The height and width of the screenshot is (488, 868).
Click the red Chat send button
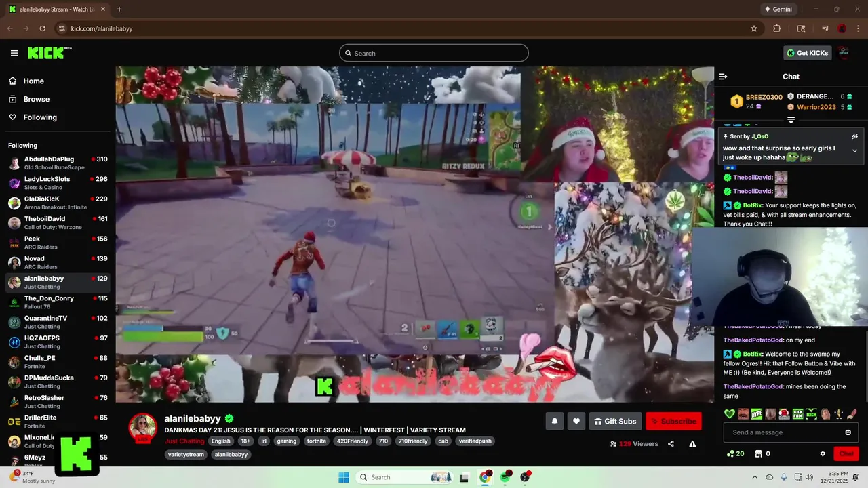[x=846, y=453]
